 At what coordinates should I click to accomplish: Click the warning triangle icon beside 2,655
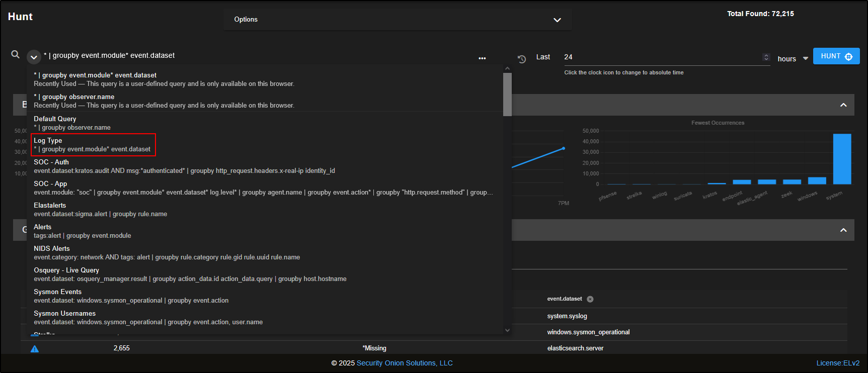(x=35, y=348)
